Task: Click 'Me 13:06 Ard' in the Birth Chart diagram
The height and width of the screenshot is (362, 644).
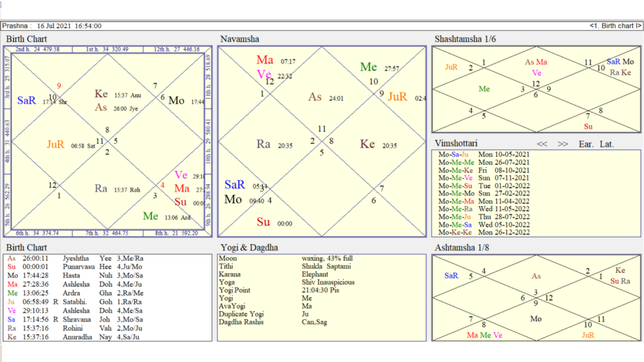Action: 167,216
